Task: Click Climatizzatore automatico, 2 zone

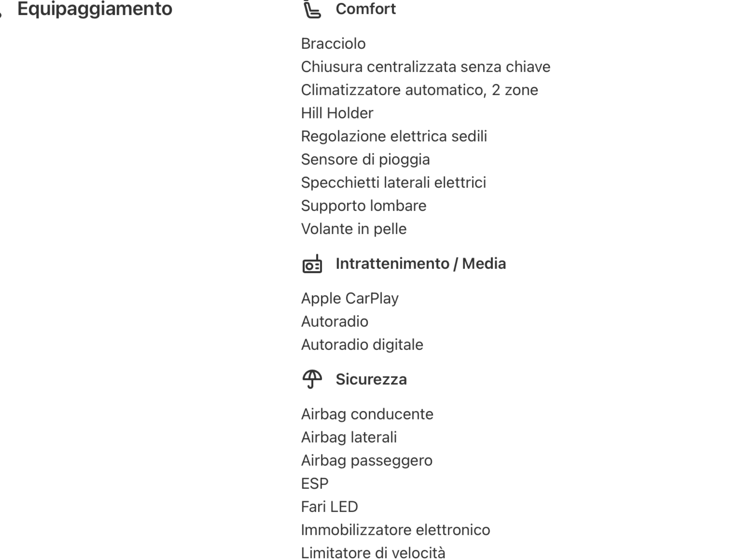Action: [419, 90]
